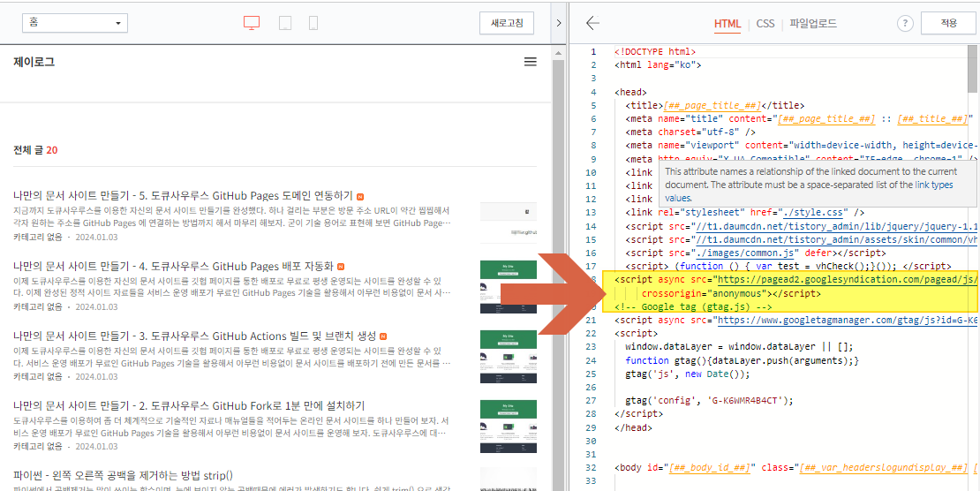This screenshot has height=491, width=980.
Task: Click the 제이로그 blog title
Action: coord(34,62)
